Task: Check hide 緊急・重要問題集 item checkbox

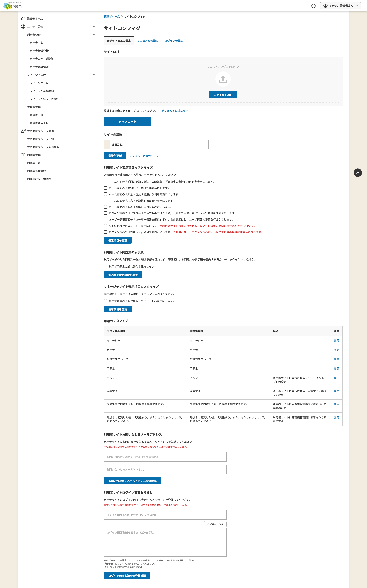Action: 105,194
